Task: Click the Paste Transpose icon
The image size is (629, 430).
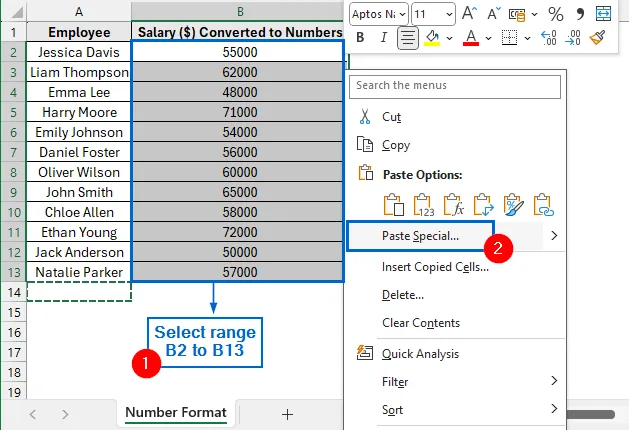Action: [x=483, y=205]
